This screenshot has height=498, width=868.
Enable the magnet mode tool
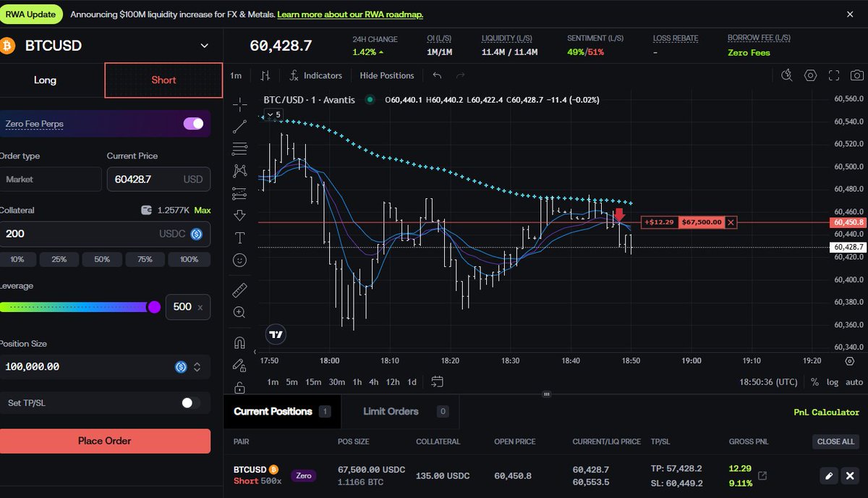[x=239, y=343]
